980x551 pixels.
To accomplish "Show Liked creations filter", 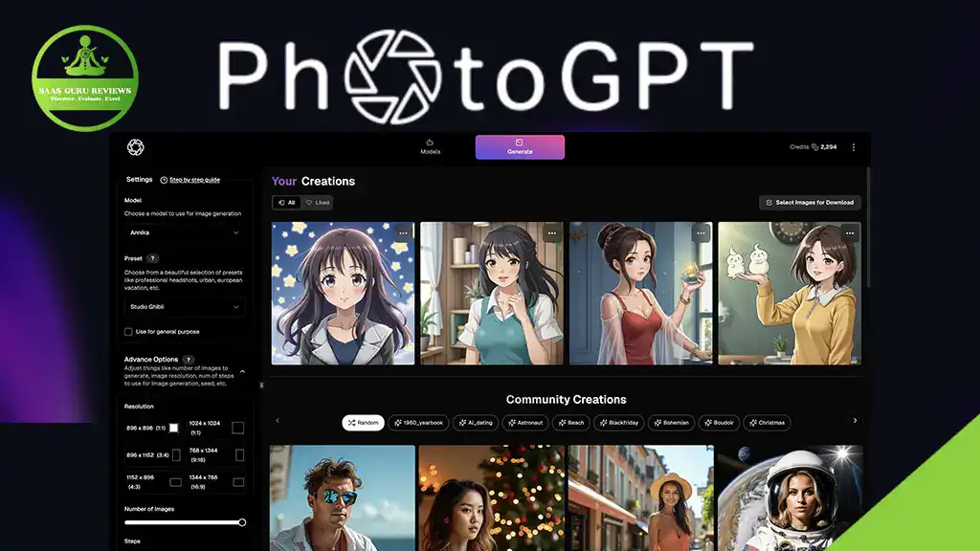I will pyautogui.click(x=318, y=203).
